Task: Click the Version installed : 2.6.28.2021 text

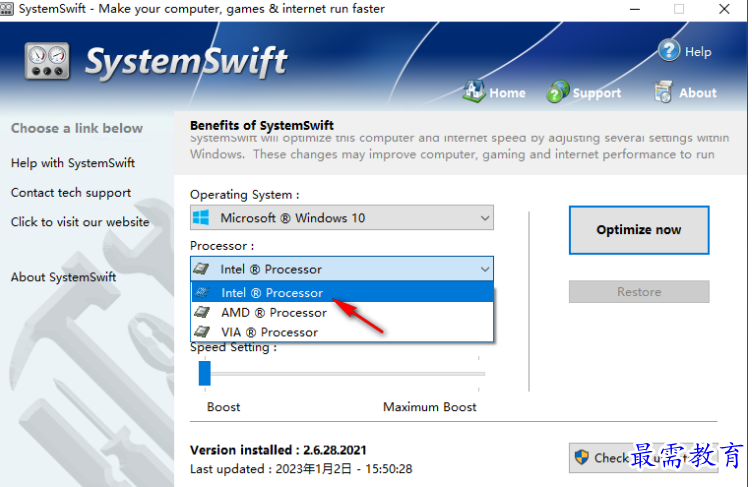Action: pyautogui.click(x=278, y=450)
